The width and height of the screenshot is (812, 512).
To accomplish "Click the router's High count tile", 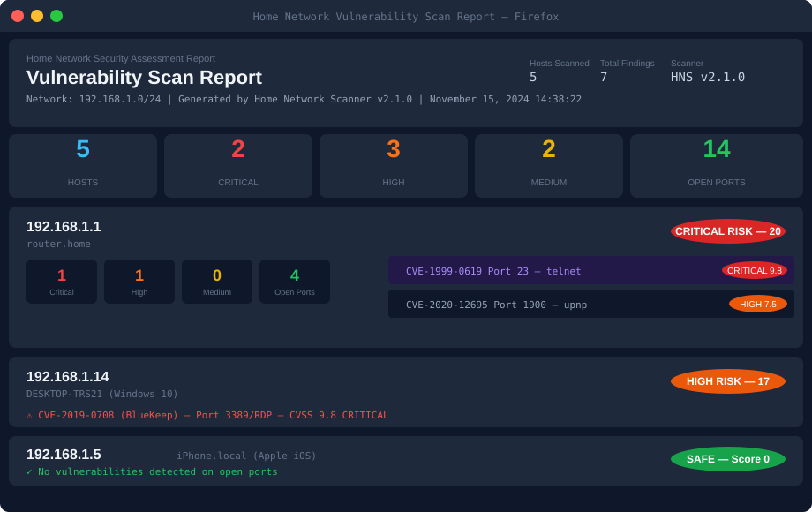I will (139, 282).
